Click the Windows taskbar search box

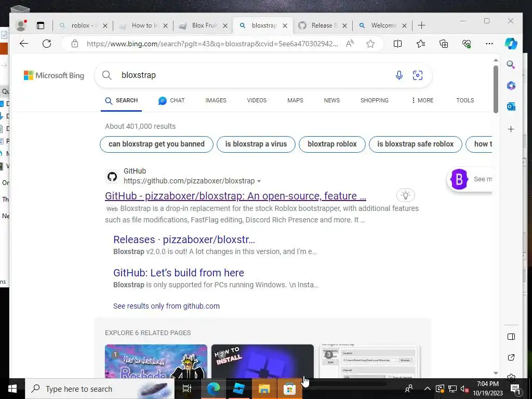tap(100, 389)
